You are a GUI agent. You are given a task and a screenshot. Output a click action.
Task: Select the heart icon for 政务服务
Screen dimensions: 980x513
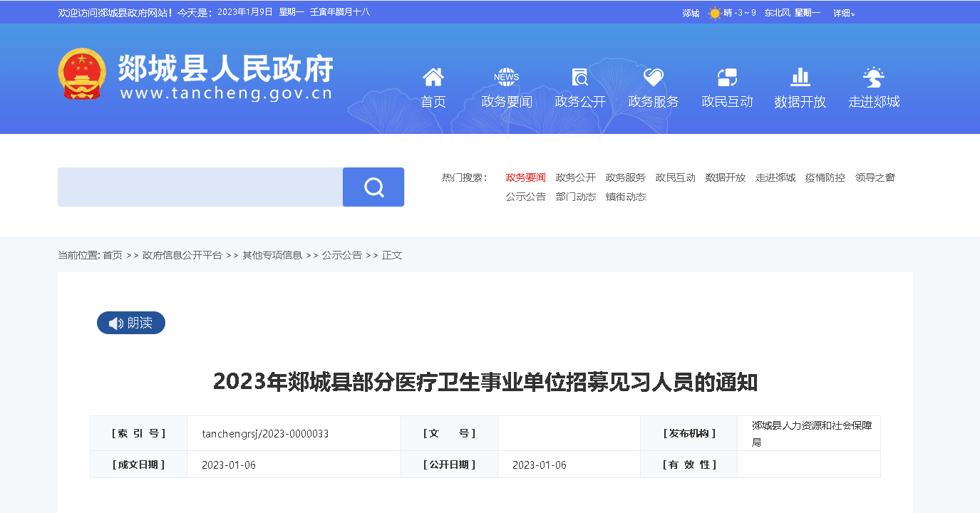pos(653,77)
